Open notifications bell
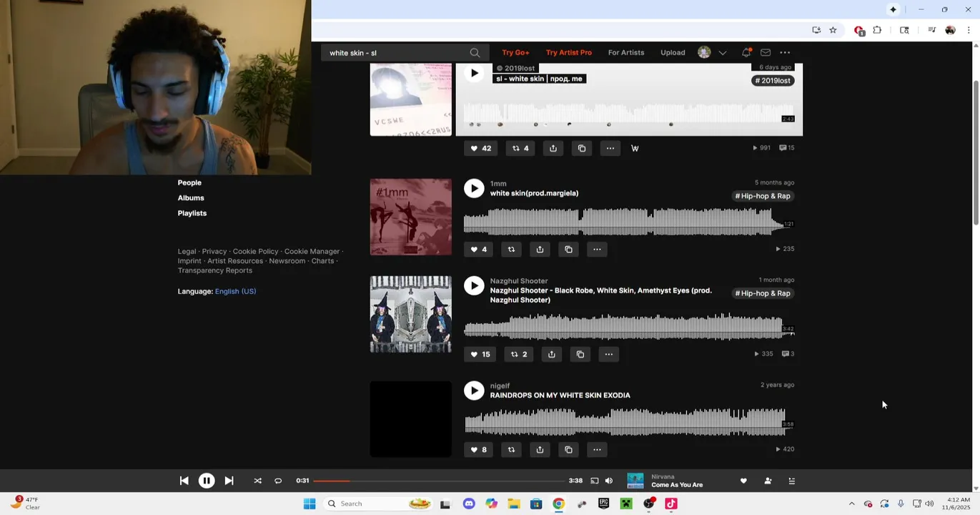Viewport: 980px width, 515px height. pos(746,52)
